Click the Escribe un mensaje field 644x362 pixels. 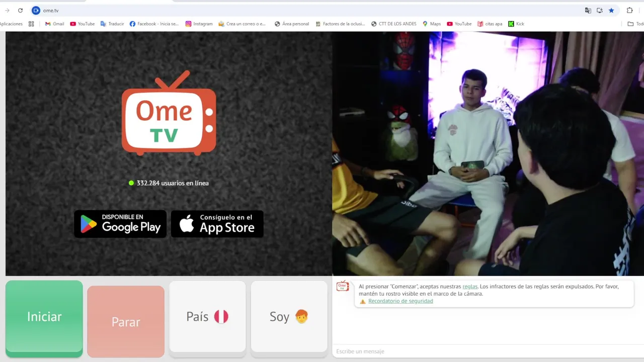click(487, 351)
